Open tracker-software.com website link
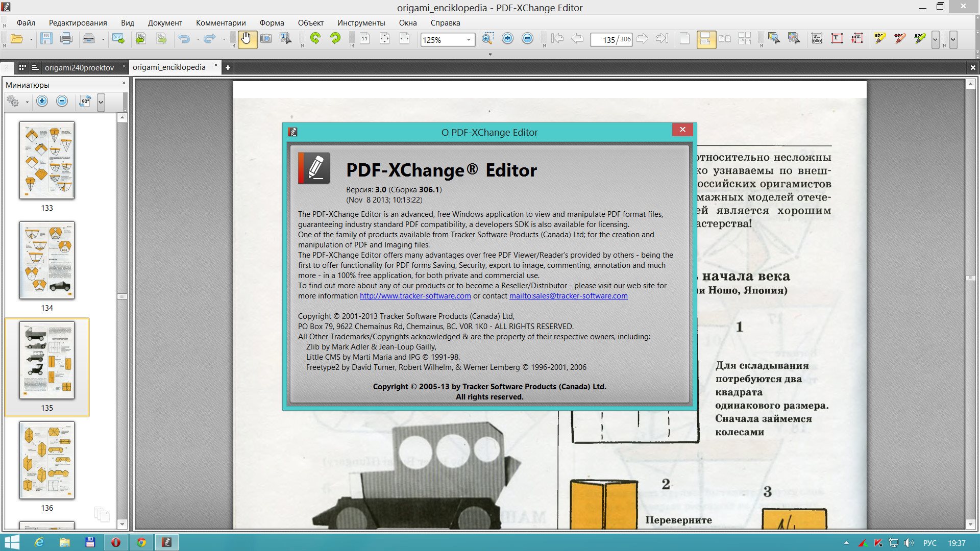Image resolution: width=980 pixels, height=551 pixels. [415, 296]
